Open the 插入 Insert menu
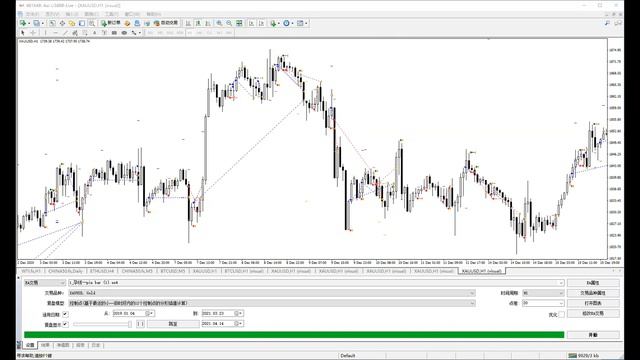This screenshot has width=640, height=360. pyautogui.click(x=72, y=14)
